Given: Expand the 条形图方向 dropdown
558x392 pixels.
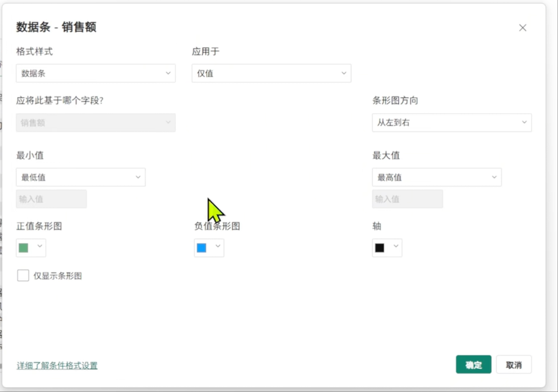Looking at the screenshot, I should [x=452, y=123].
